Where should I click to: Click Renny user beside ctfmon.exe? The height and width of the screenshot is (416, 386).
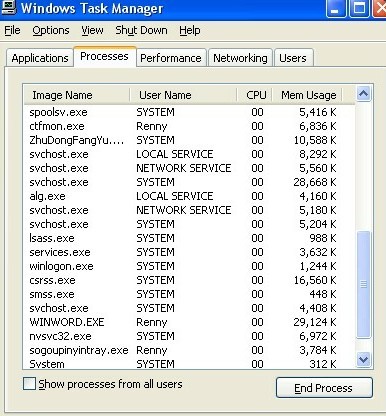pos(152,127)
